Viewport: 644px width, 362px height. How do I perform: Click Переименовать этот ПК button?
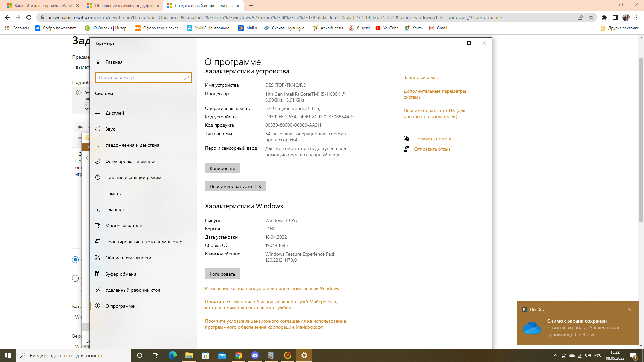pos(236,186)
